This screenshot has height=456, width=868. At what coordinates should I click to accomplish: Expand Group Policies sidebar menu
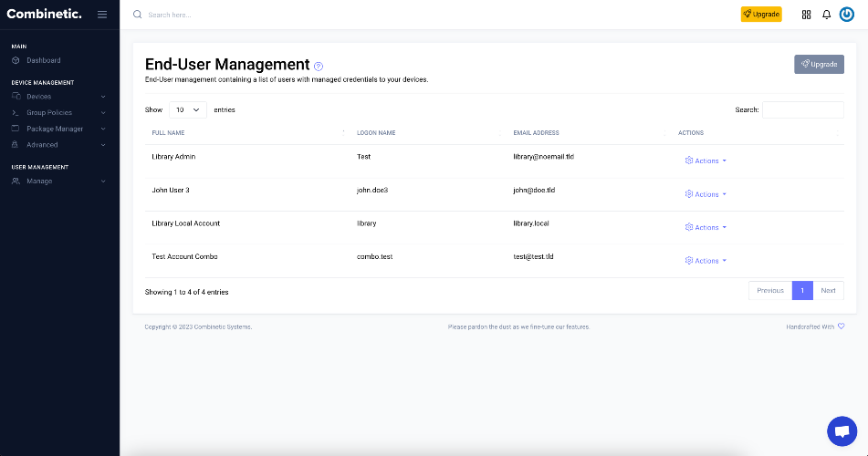point(60,112)
